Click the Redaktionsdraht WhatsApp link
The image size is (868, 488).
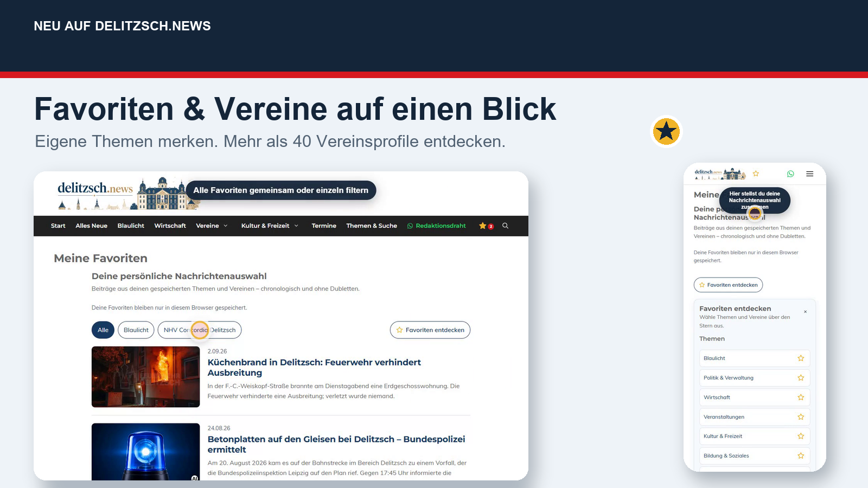pyautogui.click(x=436, y=226)
